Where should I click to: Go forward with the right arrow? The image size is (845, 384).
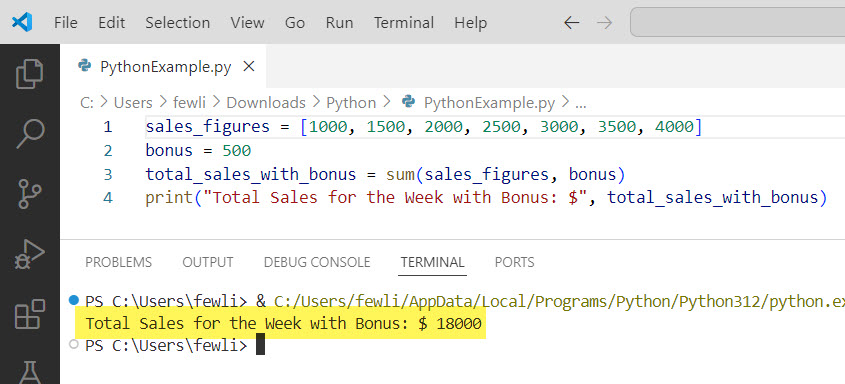tap(605, 22)
